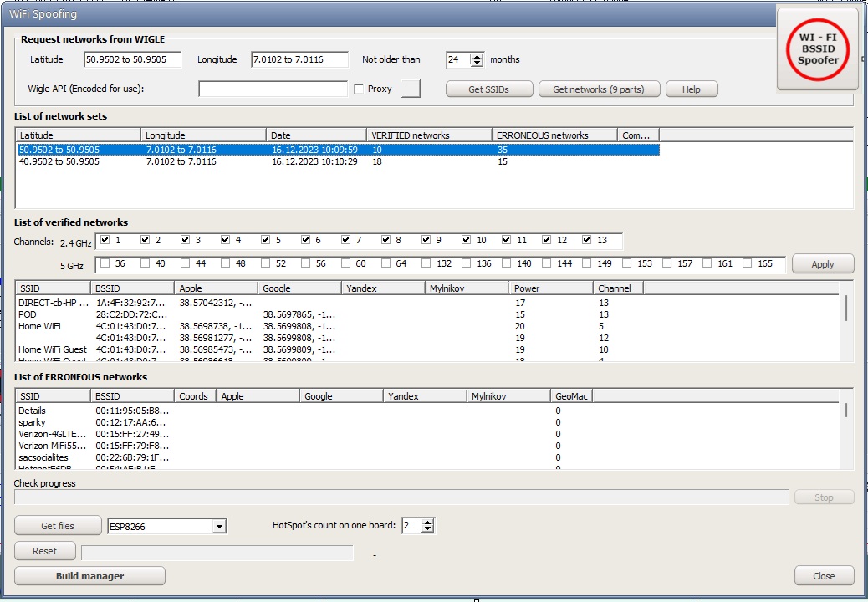Open the Build manager
Image resolution: width=868 pixels, height=602 pixels.
89,576
